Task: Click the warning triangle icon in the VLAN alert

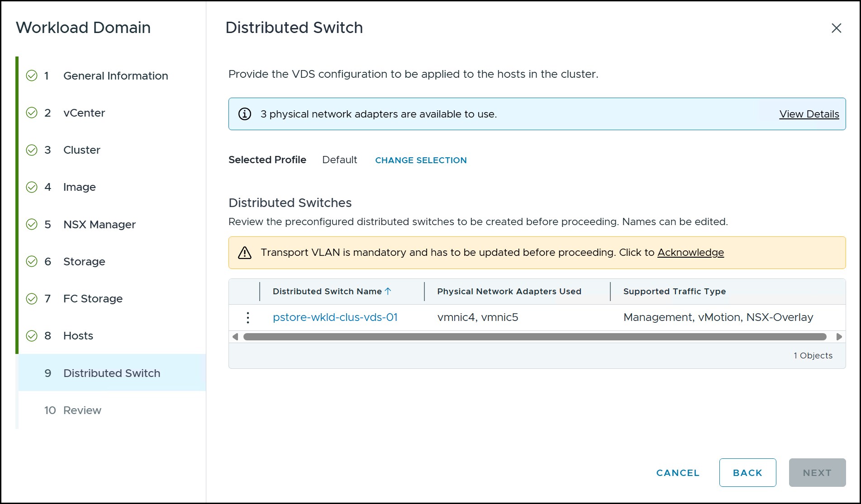Action: [245, 253]
